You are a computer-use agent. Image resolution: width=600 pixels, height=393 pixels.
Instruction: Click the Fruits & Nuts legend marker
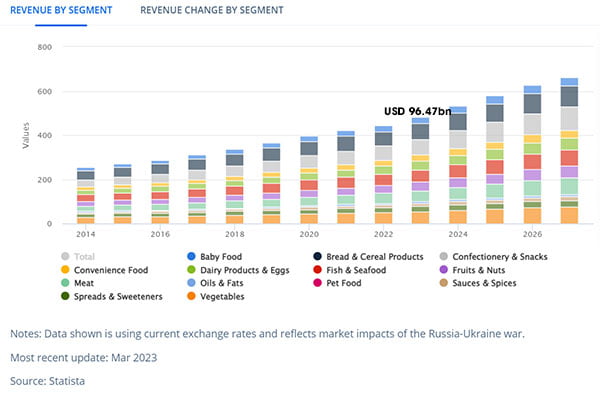coord(444,270)
